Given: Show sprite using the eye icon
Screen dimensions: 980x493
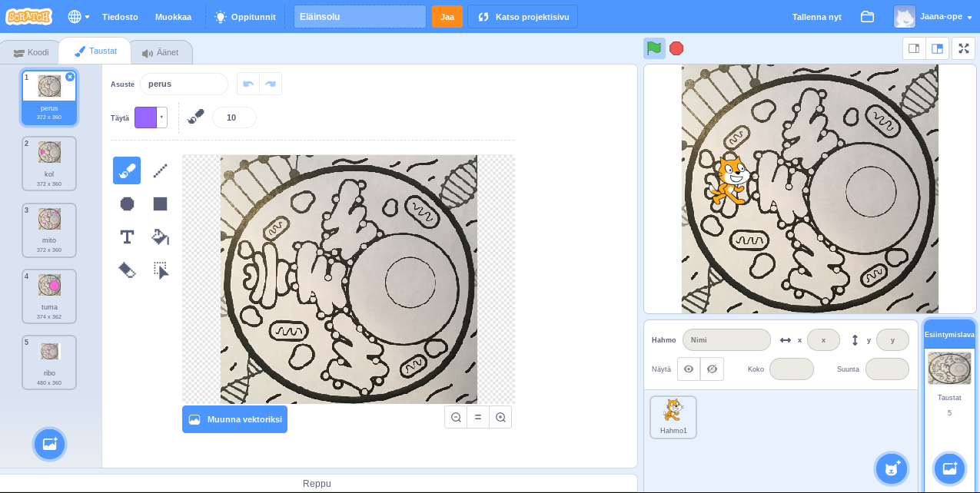Looking at the screenshot, I should pos(689,369).
